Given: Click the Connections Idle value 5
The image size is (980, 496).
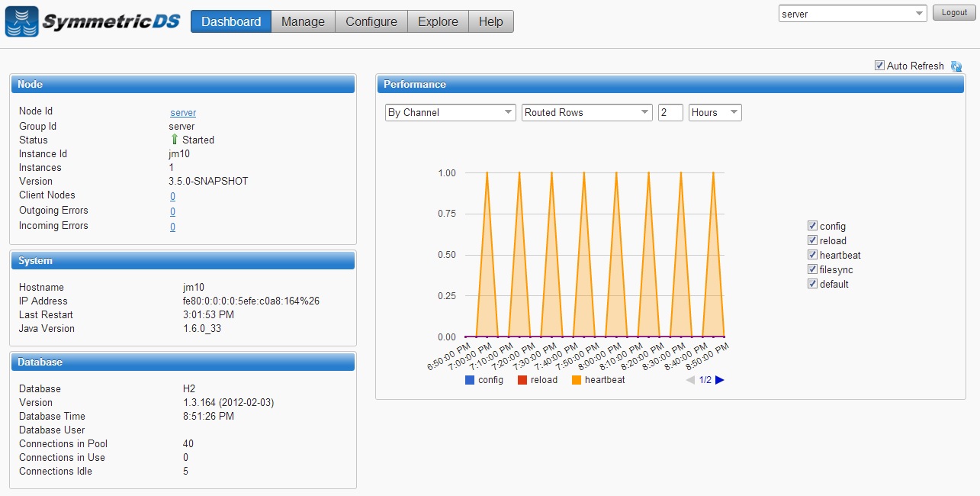Looking at the screenshot, I should point(186,472).
